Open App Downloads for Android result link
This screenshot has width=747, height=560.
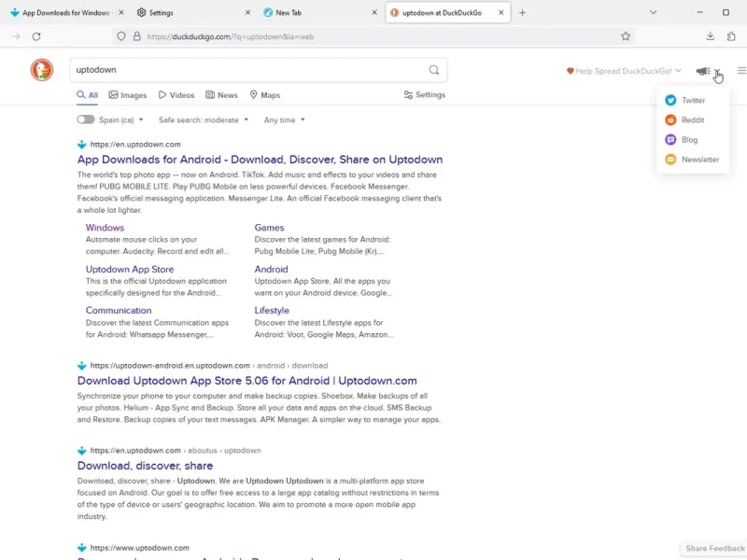click(x=260, y=160)
